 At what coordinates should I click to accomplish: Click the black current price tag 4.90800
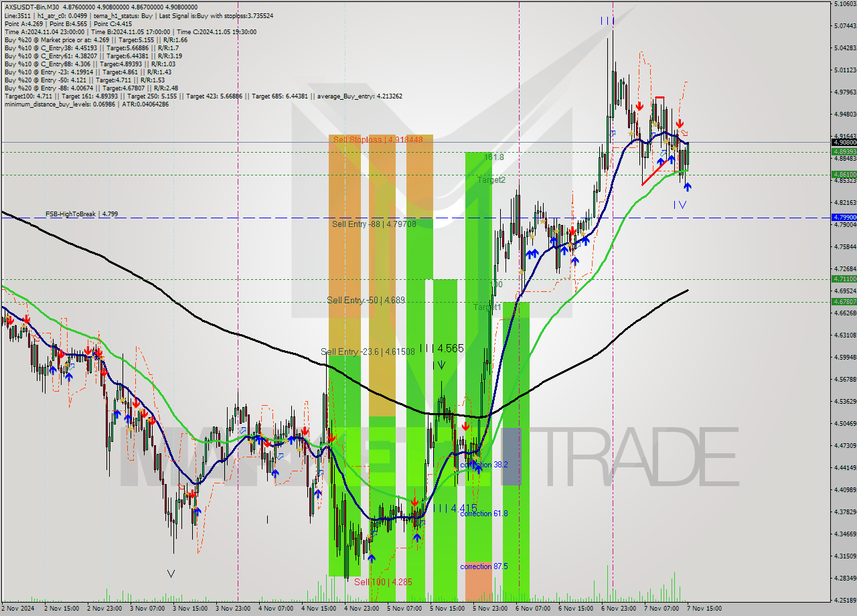tap(844, 142)
